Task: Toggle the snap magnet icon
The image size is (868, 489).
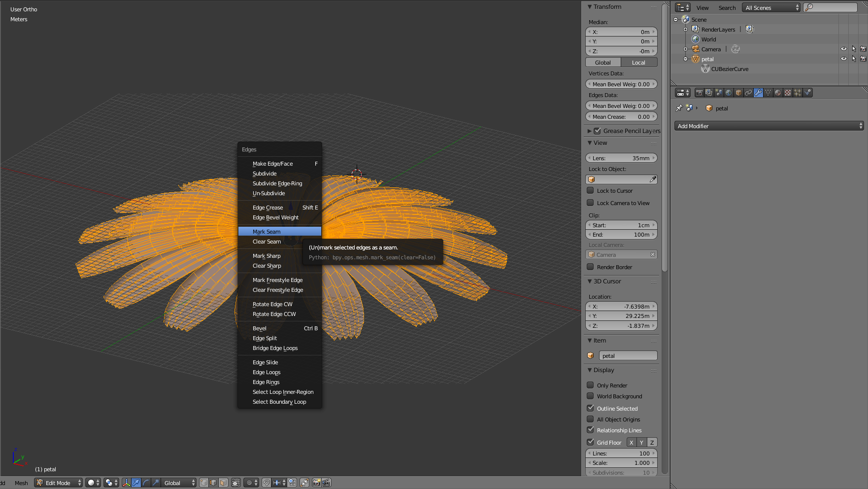Action: tap(266, 483)
